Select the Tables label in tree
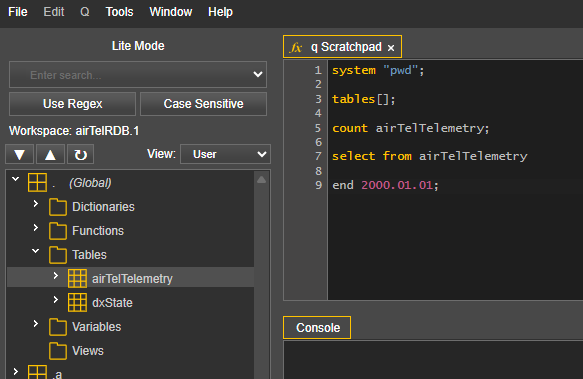Image resolution: width=583 pixels, height=379 pixels. pos(89,255)
